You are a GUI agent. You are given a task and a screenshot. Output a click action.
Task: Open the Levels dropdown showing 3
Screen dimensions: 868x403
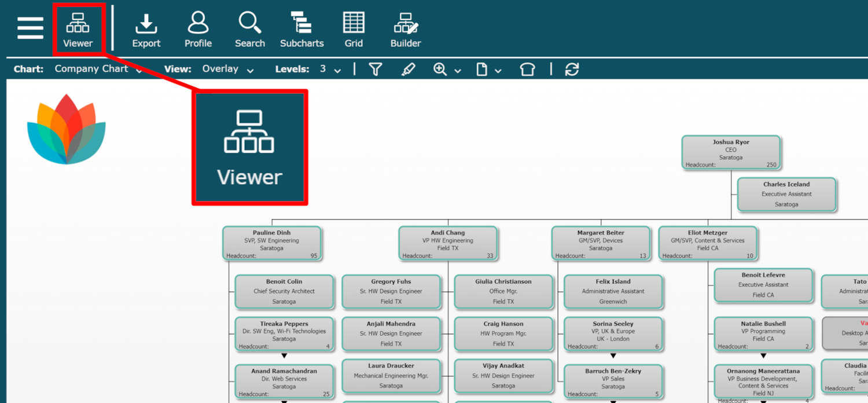tap(330, 69)
